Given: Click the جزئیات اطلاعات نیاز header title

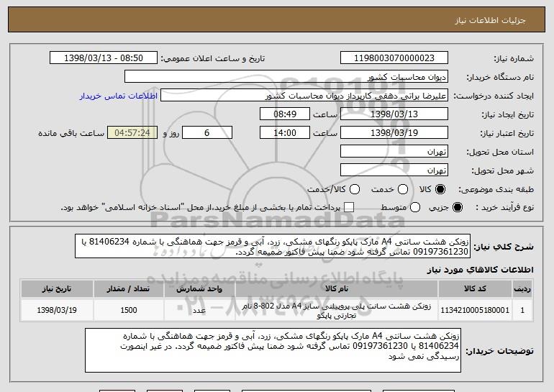Looking at the screenshot, I should [x=490, y=20].
